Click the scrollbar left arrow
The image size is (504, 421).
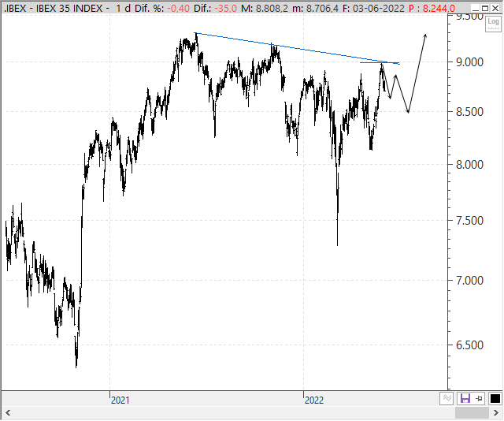tap(8, 412)
